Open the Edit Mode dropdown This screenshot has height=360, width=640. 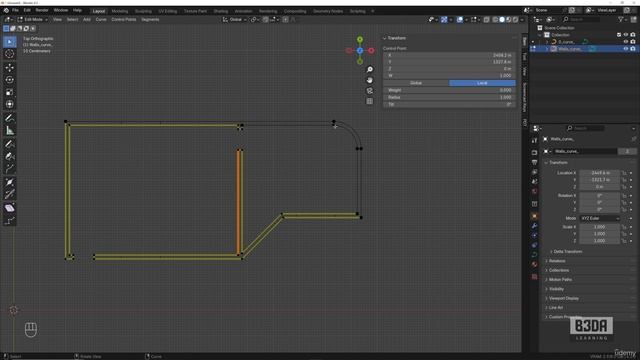click(33, 20)
